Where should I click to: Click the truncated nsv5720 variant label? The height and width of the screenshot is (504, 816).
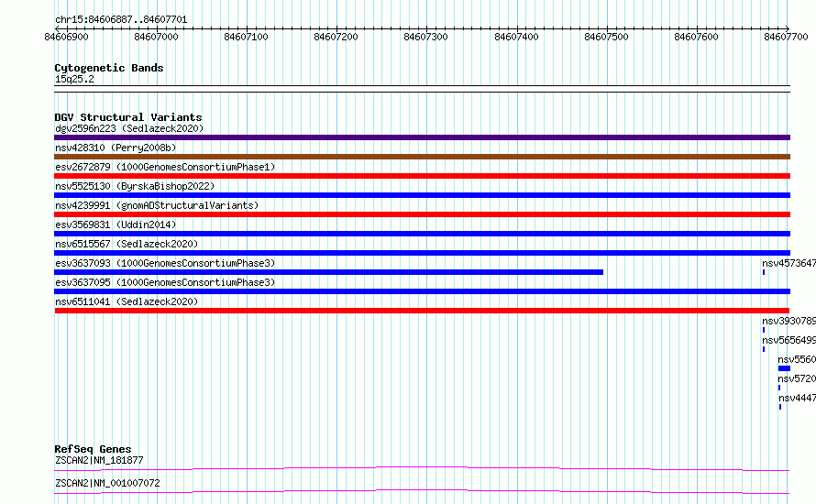(797, 378)
